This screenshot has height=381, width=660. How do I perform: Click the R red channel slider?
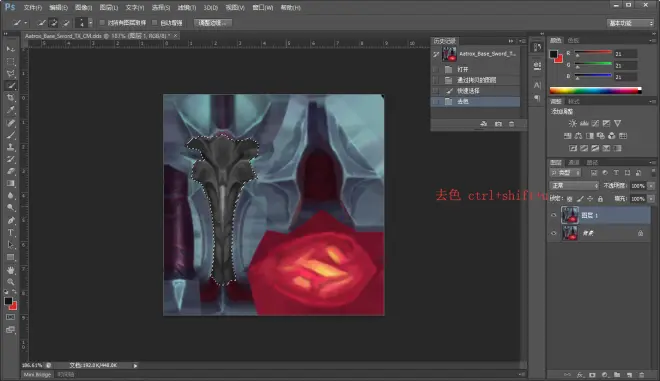[593, 53]
